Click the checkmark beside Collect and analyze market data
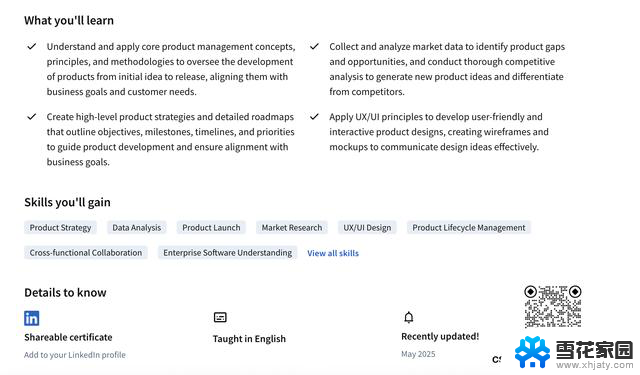Image resolution: width=640 pixels, height=375 pixels. (314, 47)
